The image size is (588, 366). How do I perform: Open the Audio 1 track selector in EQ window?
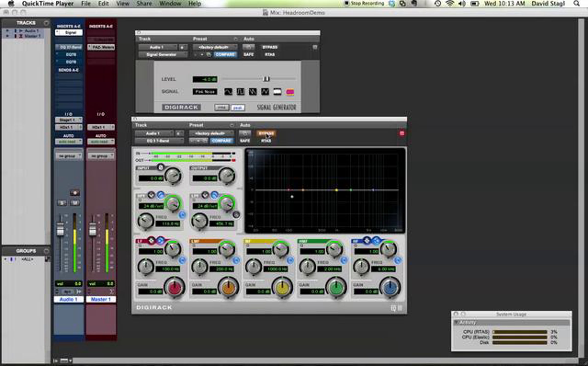(x=154, y=133)
